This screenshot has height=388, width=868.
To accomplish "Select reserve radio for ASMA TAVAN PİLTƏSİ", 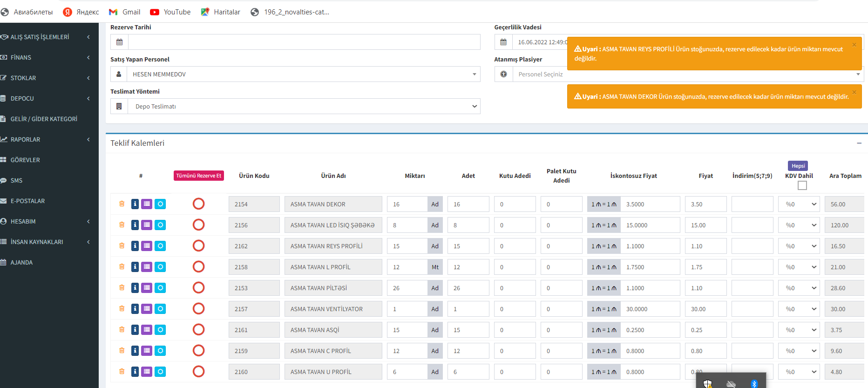I will click(x=199, y=288).
